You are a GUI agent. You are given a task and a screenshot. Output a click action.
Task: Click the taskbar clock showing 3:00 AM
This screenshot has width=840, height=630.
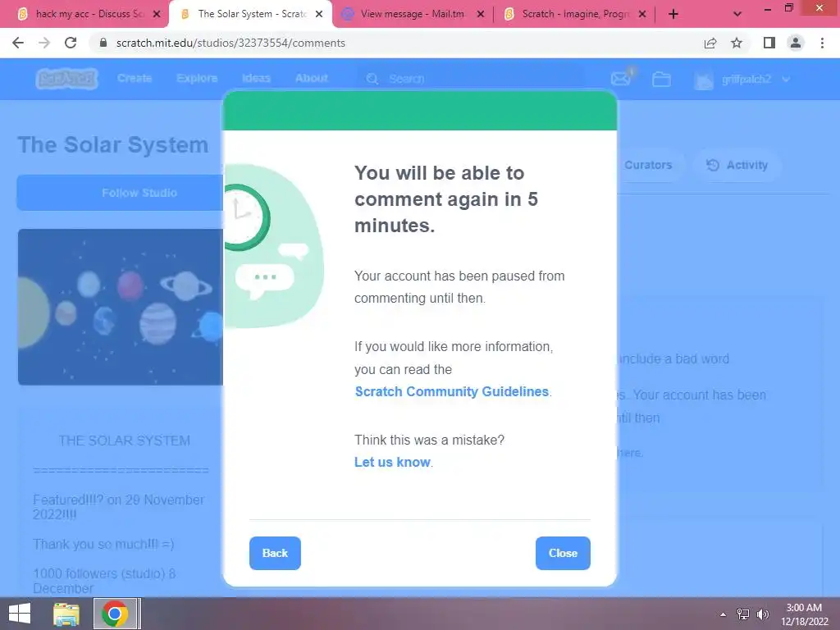pos(804,614)
